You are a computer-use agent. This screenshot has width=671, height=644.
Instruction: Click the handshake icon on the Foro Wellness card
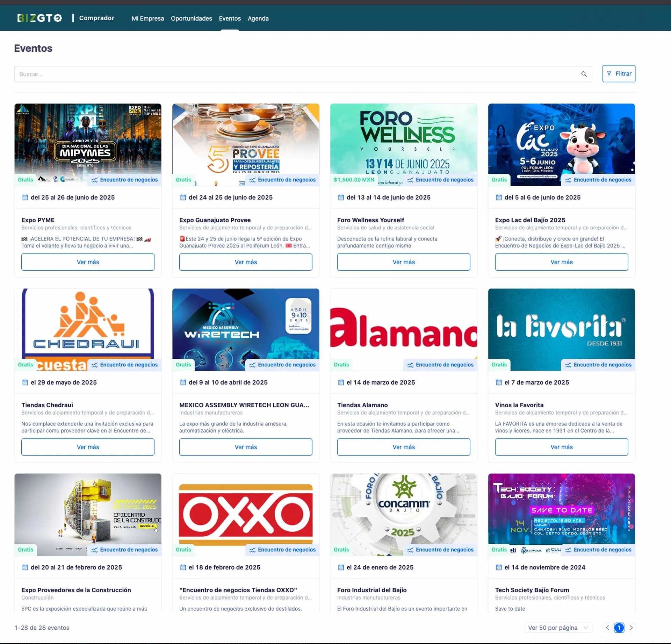(411, 180)
